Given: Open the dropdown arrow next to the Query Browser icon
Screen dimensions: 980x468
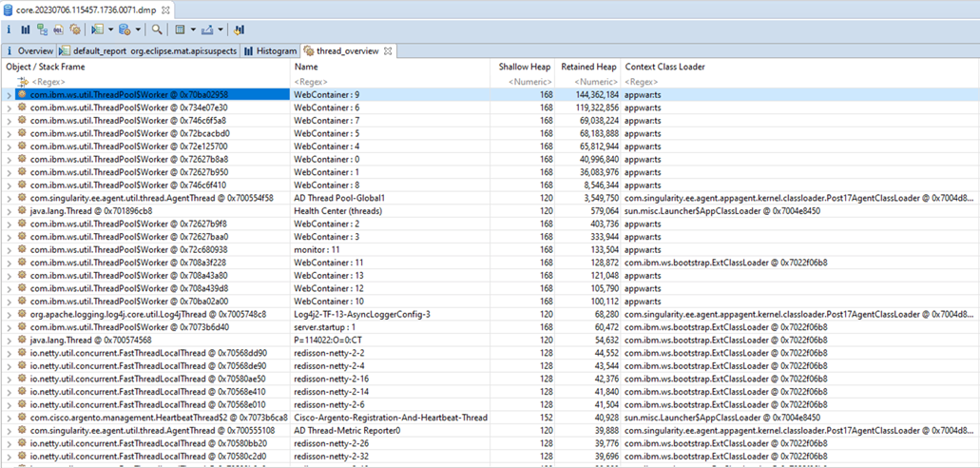Looking at the screenshot, I should [x=139, y=30].
